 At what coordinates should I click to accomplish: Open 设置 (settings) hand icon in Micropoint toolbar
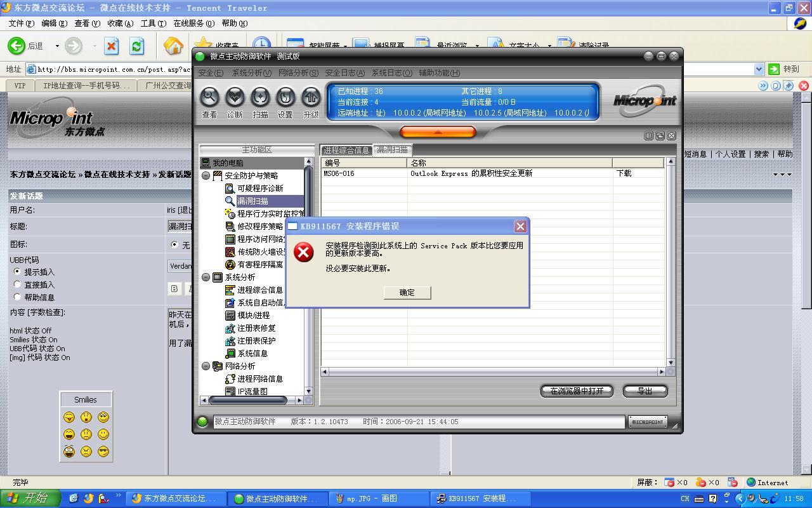(285, 97)
